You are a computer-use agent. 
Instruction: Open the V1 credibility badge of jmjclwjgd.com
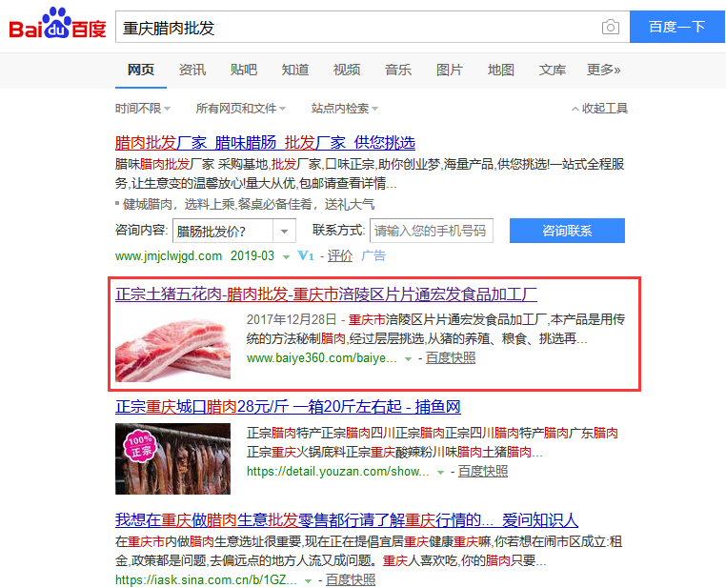tap(306, 255)
